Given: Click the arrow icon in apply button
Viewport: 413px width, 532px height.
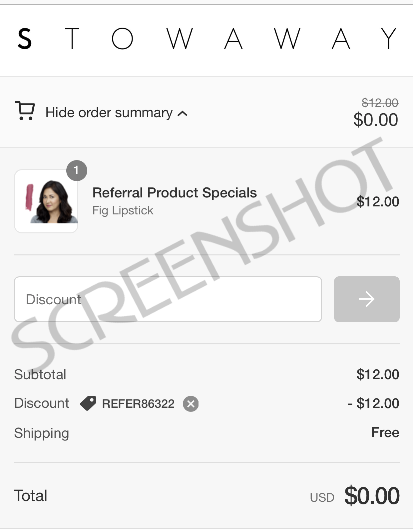Looking at the screenshot, I should [x=367, y=299].
